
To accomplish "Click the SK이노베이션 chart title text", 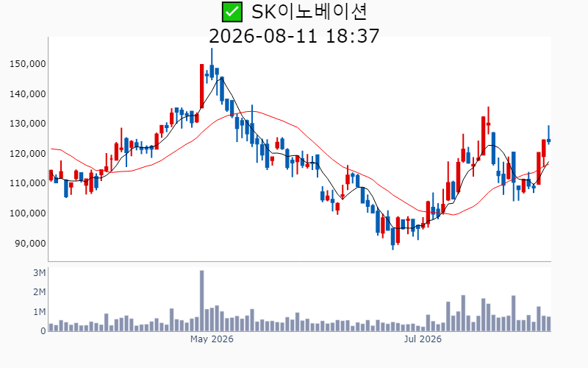I will pos(309,12).
